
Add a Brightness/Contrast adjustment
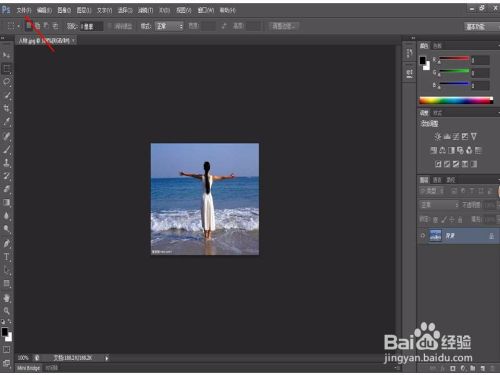click(x=438, y=136)
